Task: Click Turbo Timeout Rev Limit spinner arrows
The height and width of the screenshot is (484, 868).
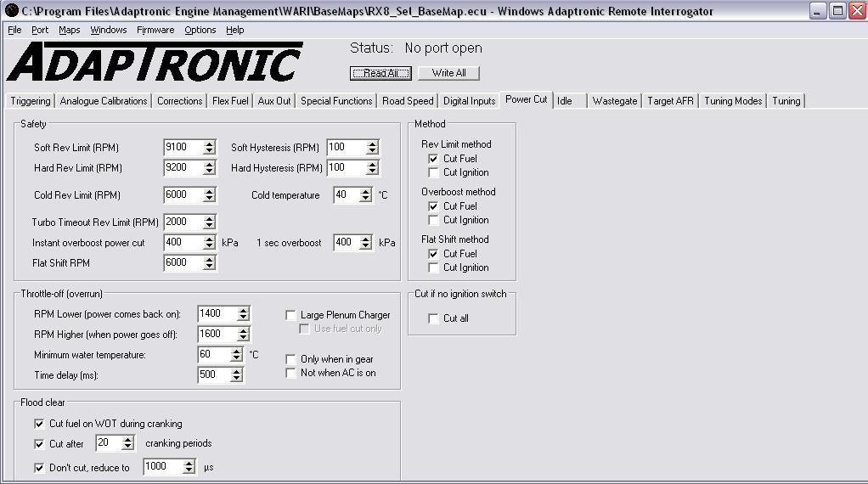Action: [209, 222]
